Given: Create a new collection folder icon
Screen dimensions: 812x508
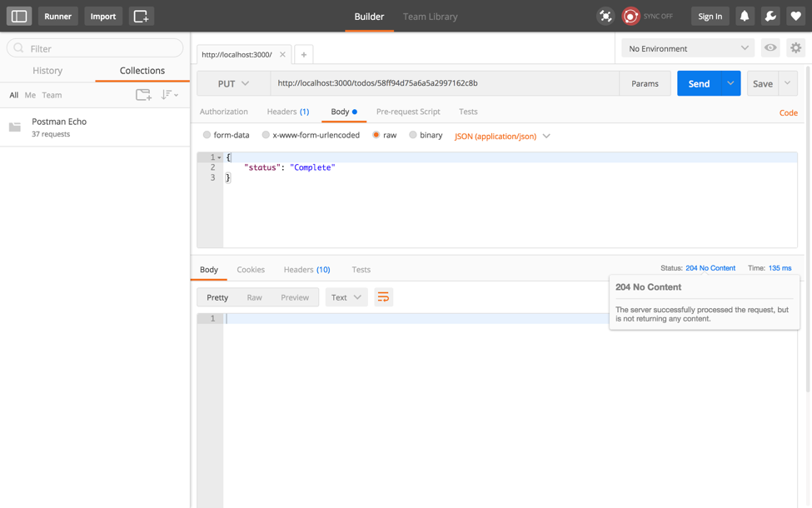Looking at the screenshot, I should [143, 95].
